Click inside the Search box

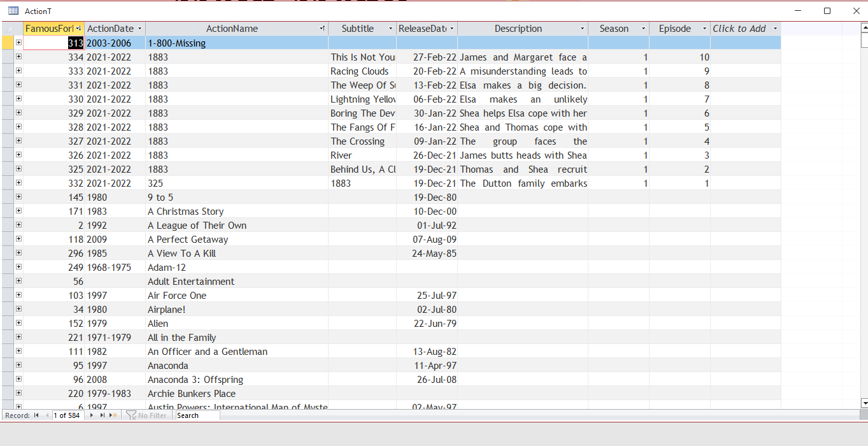[x=196, y=415]
